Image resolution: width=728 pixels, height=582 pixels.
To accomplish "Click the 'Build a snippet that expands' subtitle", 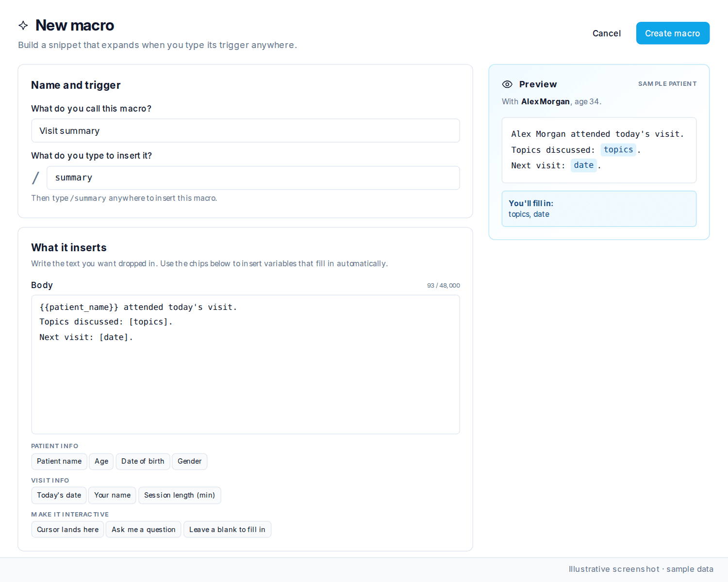I will click(158, 45).
